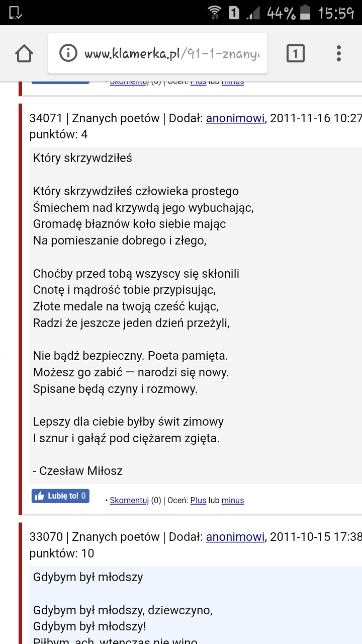Open "anonimowi" author link on entry 33070
Screen dimensions: 362x644
(x=235, y=537)
